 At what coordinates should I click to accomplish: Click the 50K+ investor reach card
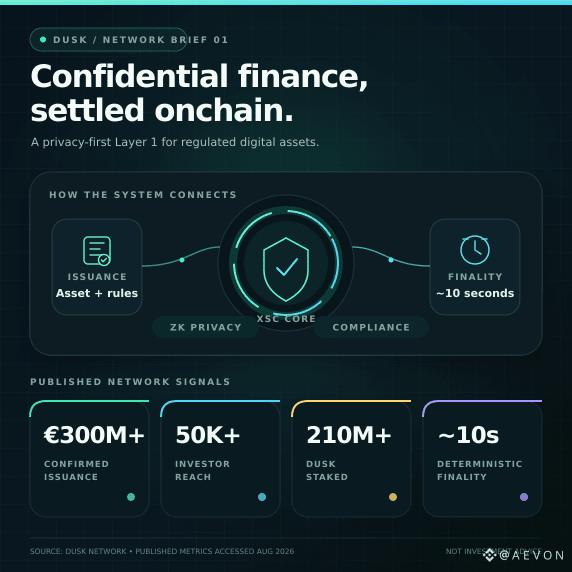click(220, 459)
